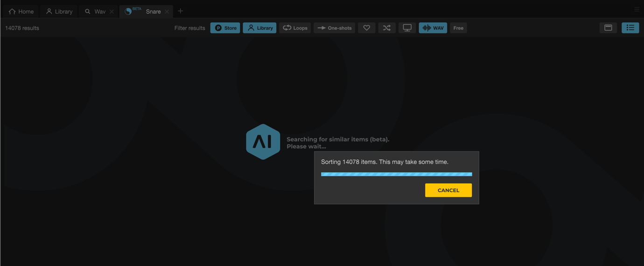Toggle the Store filter
The width and height of the screenshot is (644, 266).
pos(225,28)
